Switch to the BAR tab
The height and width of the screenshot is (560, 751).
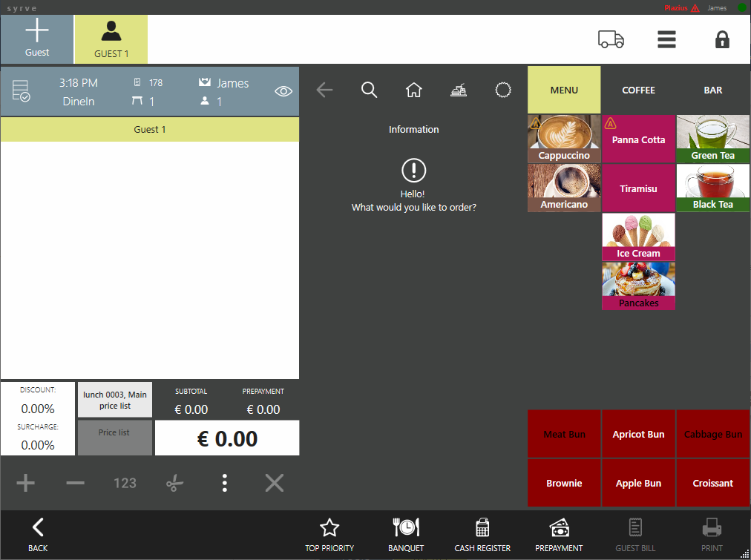[x=712, y=90]
